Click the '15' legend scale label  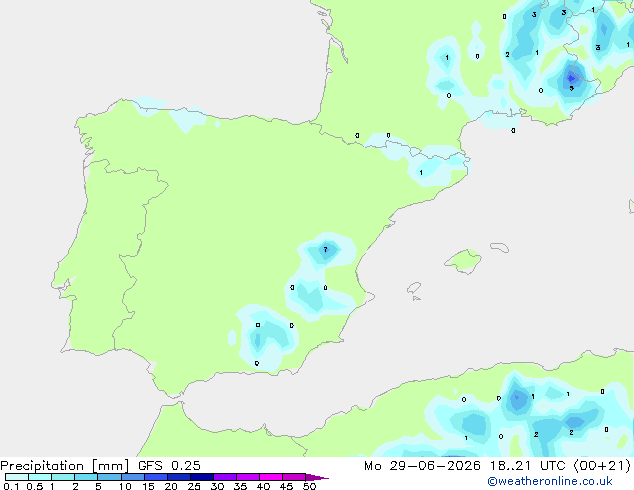click(148, 486)
